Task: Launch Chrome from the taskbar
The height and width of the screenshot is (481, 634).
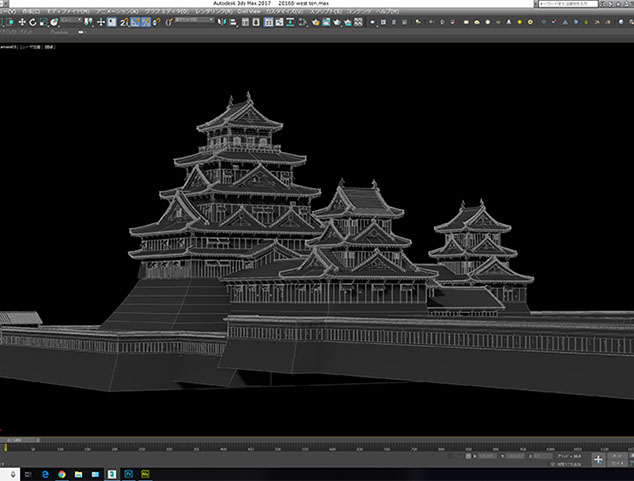Action: tap(60, 472)
